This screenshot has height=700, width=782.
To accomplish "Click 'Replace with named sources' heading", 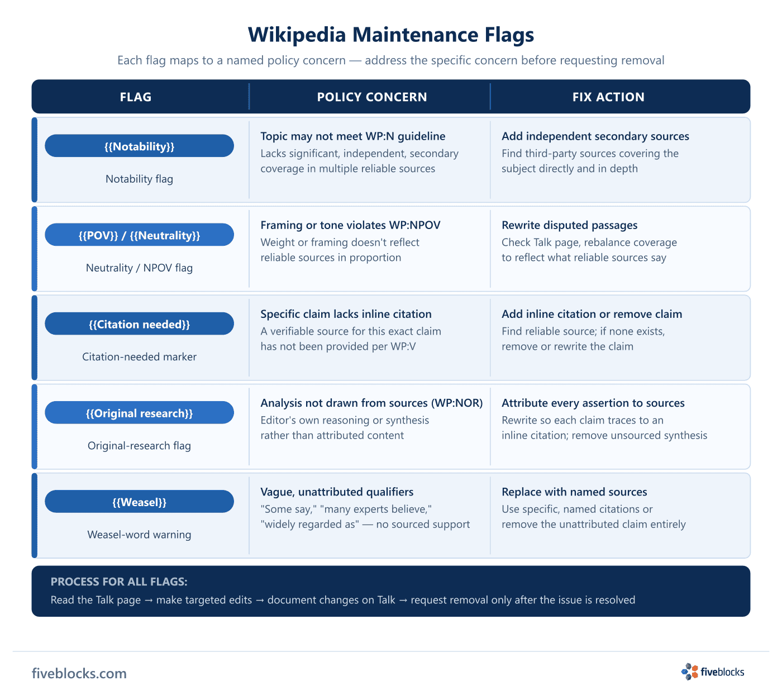I will (x=574, y=492).
